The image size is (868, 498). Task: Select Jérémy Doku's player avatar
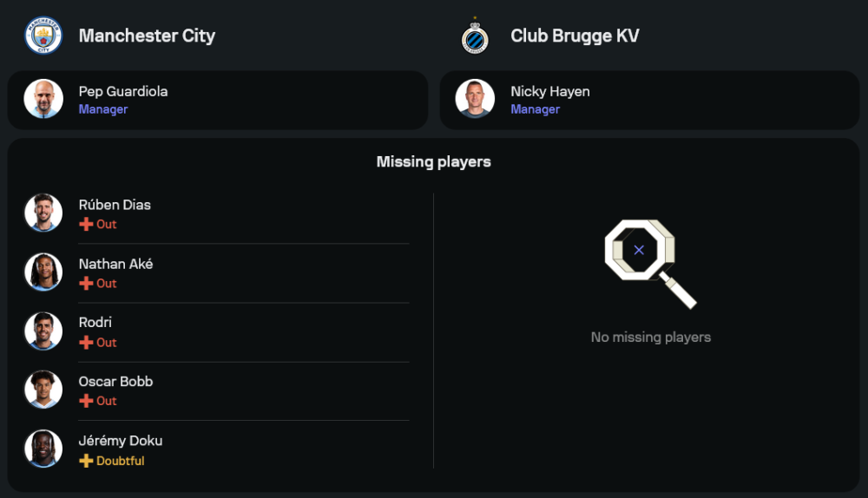(43, 449)
